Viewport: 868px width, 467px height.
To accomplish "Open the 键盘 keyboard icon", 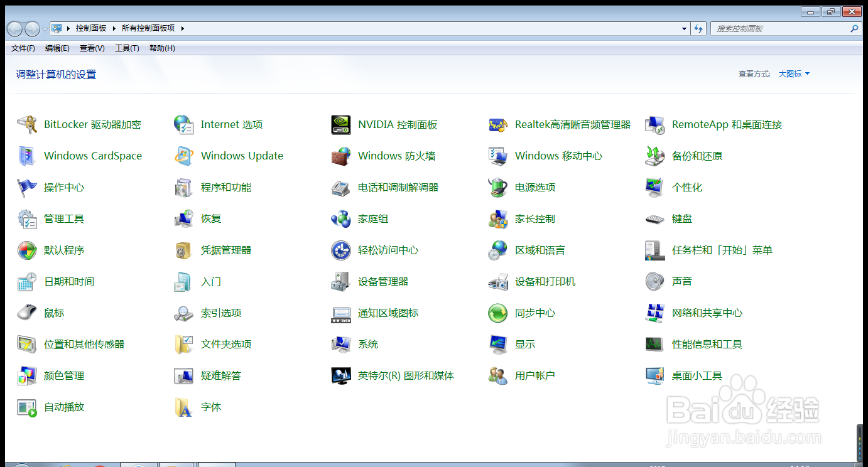I will click(655, 218).
